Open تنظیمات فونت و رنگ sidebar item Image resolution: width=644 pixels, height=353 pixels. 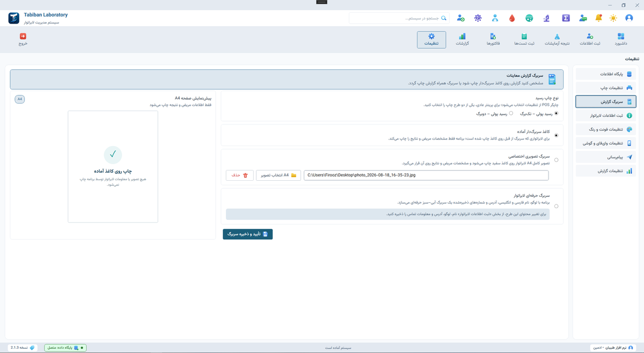point(605,129)
